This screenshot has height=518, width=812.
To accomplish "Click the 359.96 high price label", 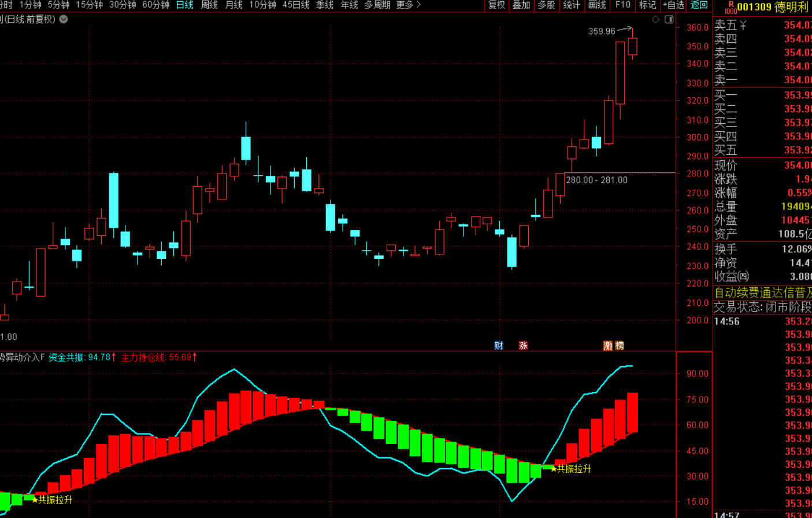I will click(602, 31).
